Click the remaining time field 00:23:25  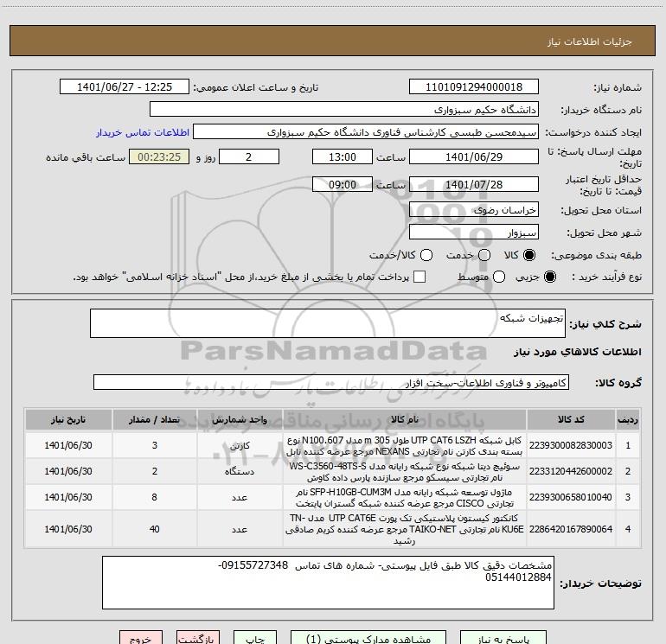click(159, 156)
